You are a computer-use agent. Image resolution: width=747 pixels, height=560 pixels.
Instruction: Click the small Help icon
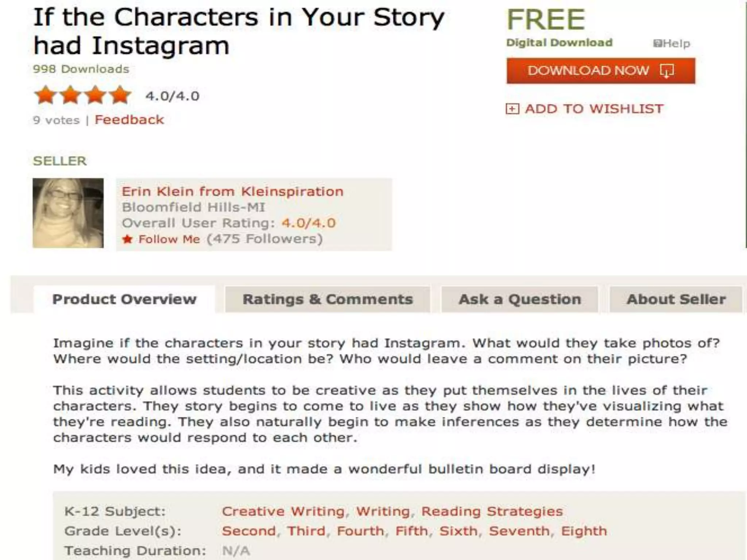pyautogui.click(x=657, y=44)
